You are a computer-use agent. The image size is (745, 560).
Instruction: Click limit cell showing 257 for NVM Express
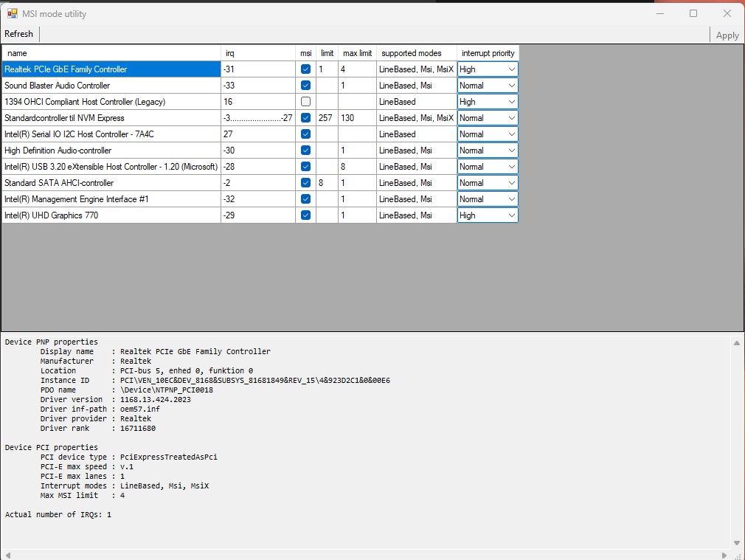point(327,118)
